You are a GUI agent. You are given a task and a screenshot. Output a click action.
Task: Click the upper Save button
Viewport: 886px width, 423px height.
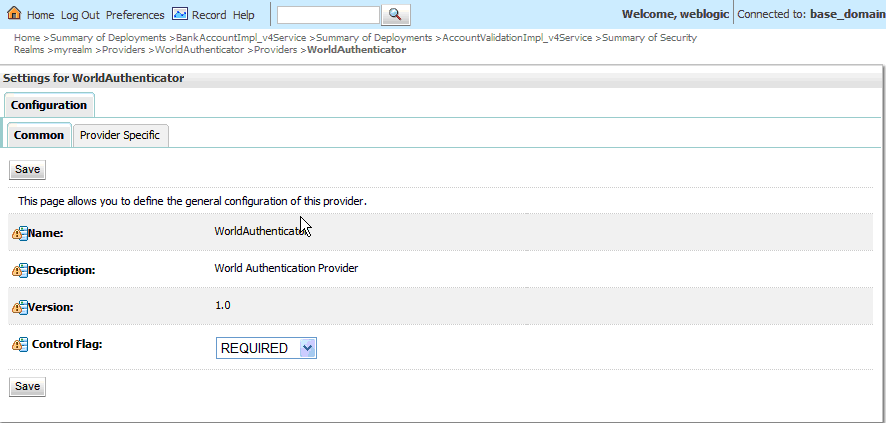(x=27, y=169)
